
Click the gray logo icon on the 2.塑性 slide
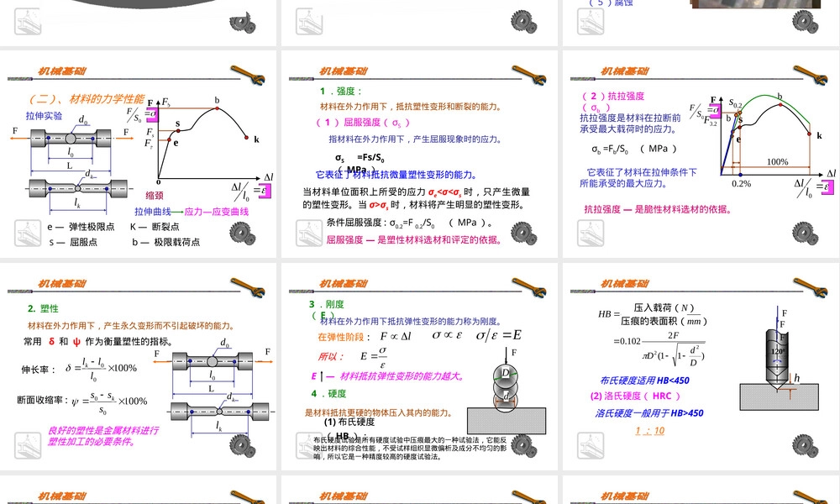(28, 445)
